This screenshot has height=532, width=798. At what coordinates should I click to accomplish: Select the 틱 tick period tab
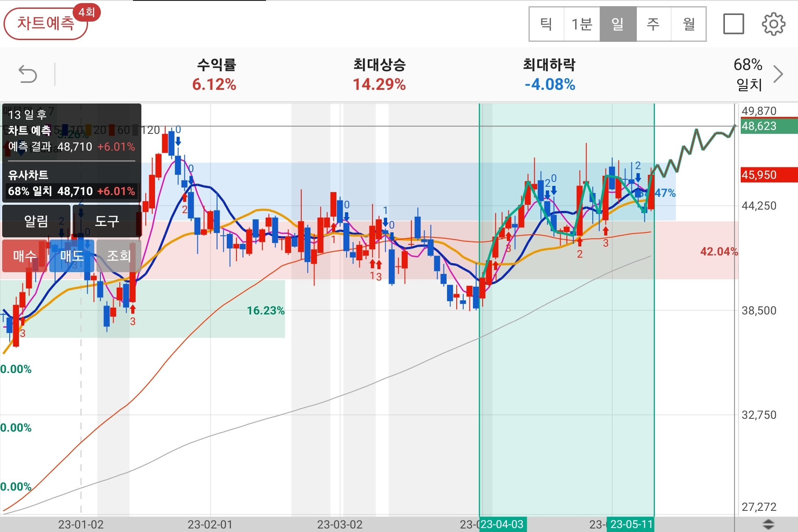point(547,24)
